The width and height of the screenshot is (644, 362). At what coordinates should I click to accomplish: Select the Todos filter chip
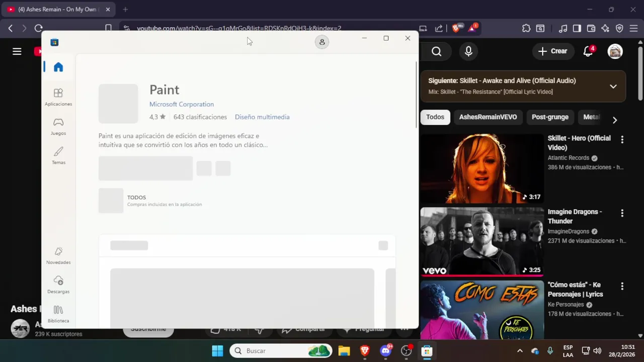435,117
